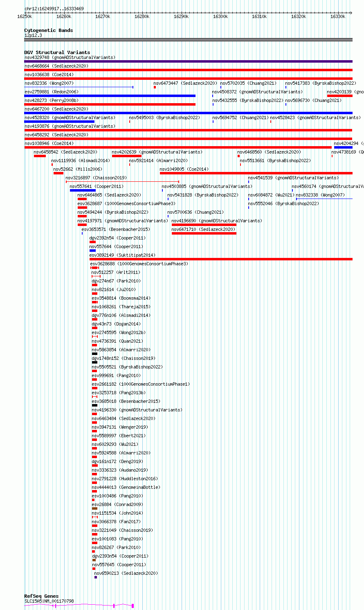364x610 pixels.
Task: Open nsv5702035 (Chuang2021) variant
Action: tap(248, 83)
